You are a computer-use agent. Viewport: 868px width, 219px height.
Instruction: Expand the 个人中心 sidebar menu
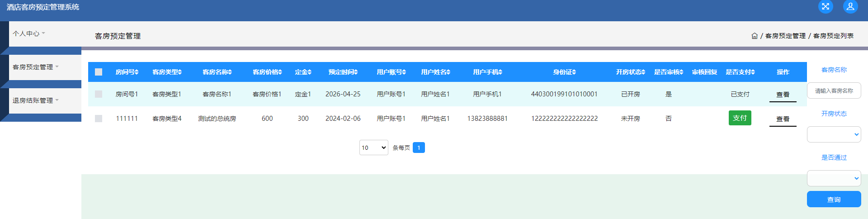pyautogui.click(x=29, y=33)
